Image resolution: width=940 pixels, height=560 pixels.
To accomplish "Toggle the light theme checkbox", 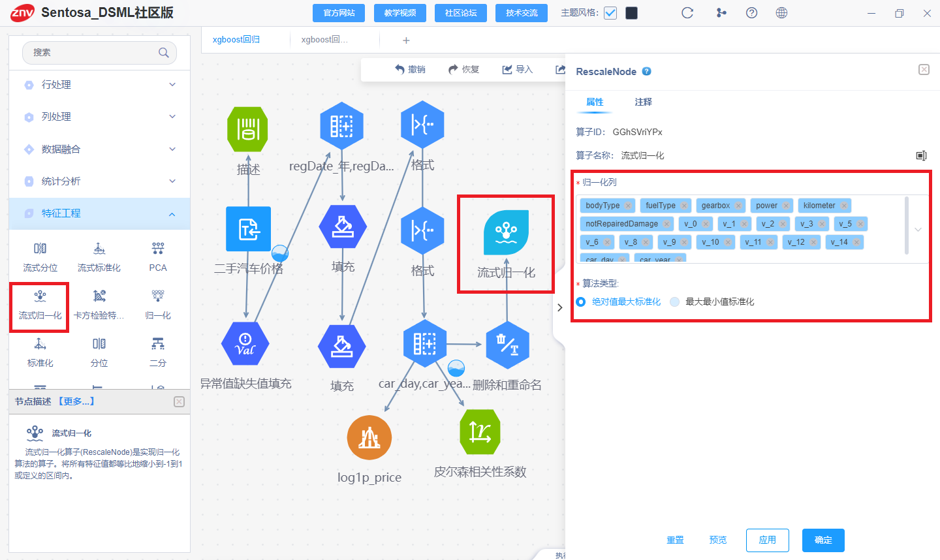I will tap(610, 13).
